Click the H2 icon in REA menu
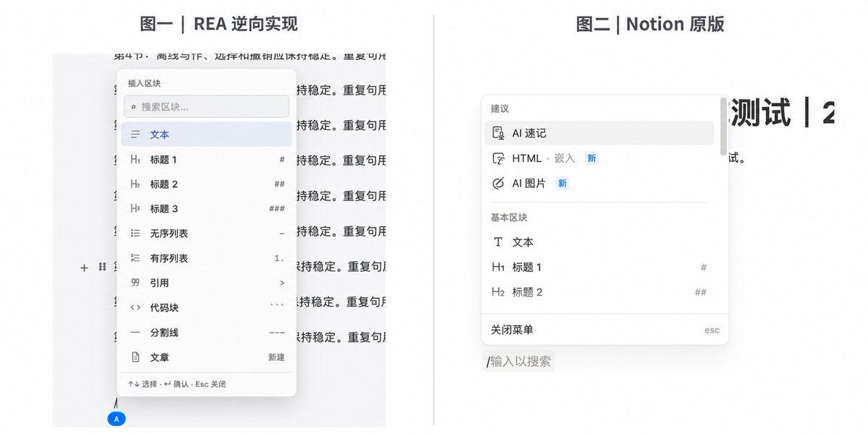868x434 pixels. (135, 184)
